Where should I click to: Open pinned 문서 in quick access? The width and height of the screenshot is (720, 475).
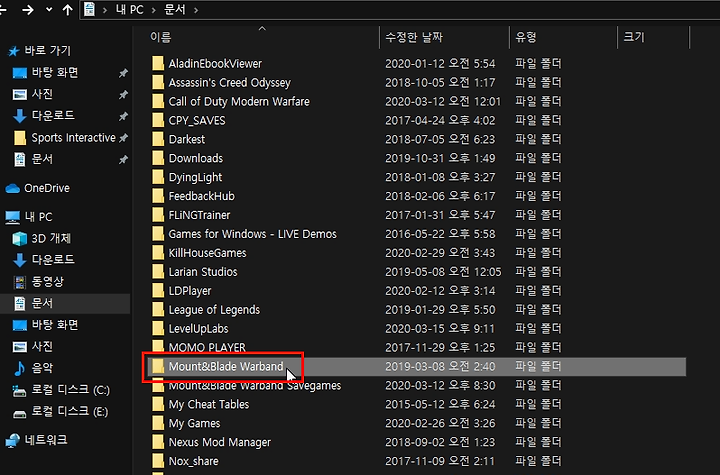coord(42,159)
